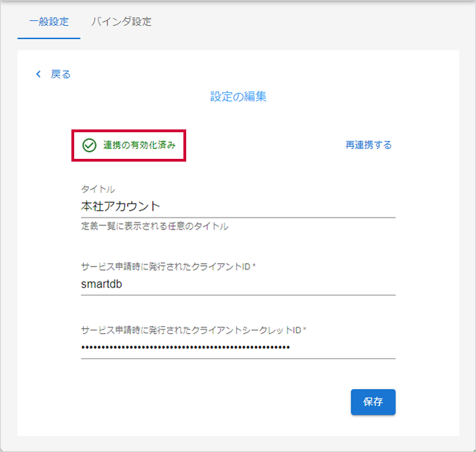Click the end of the masked secret dots

[288, 347]
